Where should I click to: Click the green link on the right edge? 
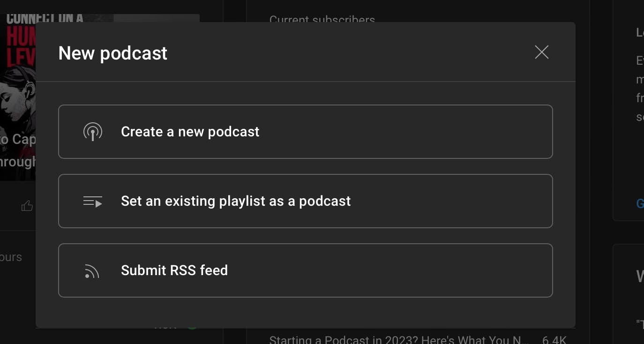point(640,203)
